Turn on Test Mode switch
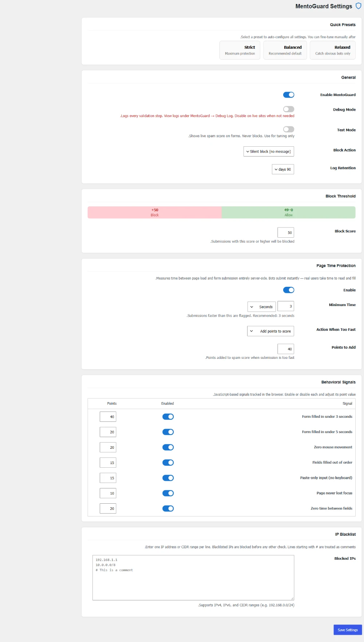364x642 pixels. (289, 129)
